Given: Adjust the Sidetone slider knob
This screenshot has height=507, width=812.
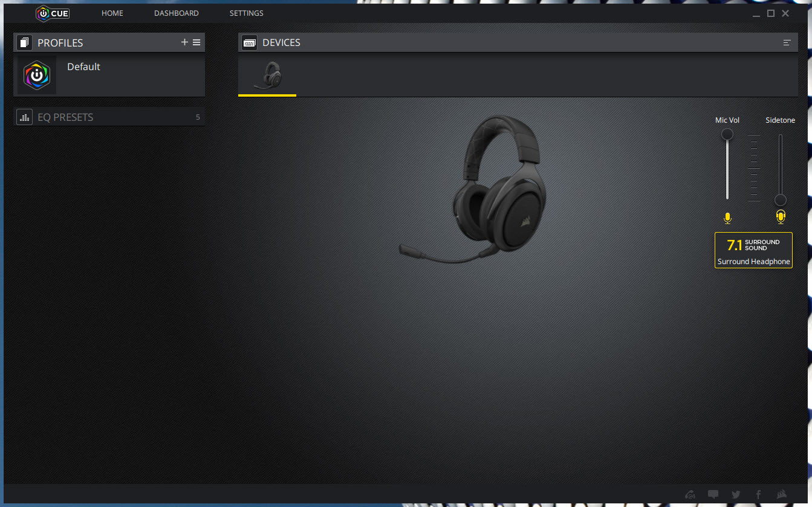Looking at the screenshot, I should (781, 200).
